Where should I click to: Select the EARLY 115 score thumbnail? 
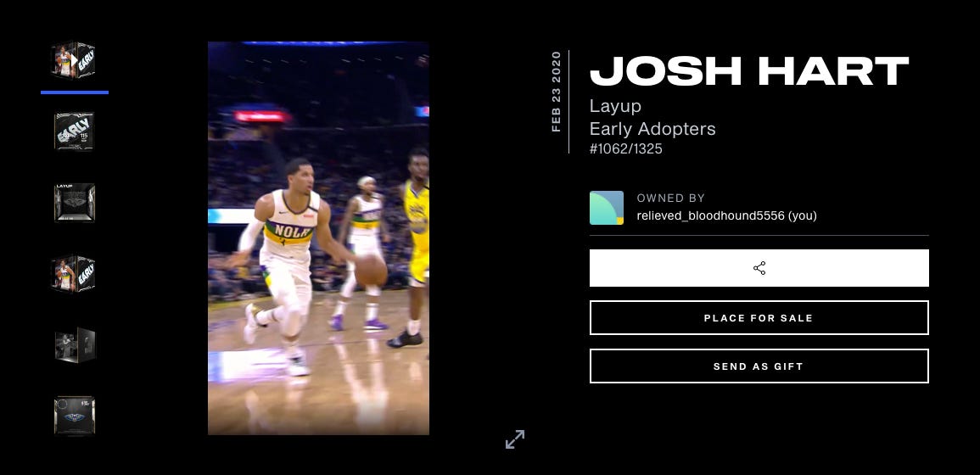[x=74, y=131]
